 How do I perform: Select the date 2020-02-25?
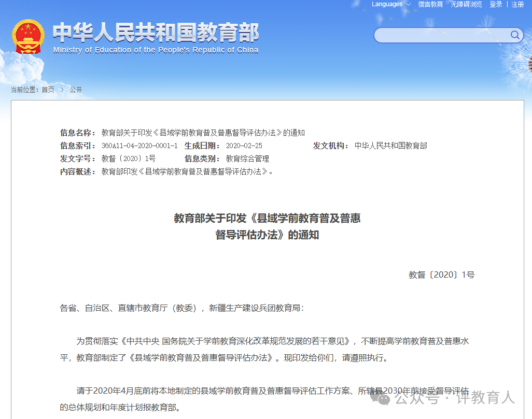(x=244, y=146)
